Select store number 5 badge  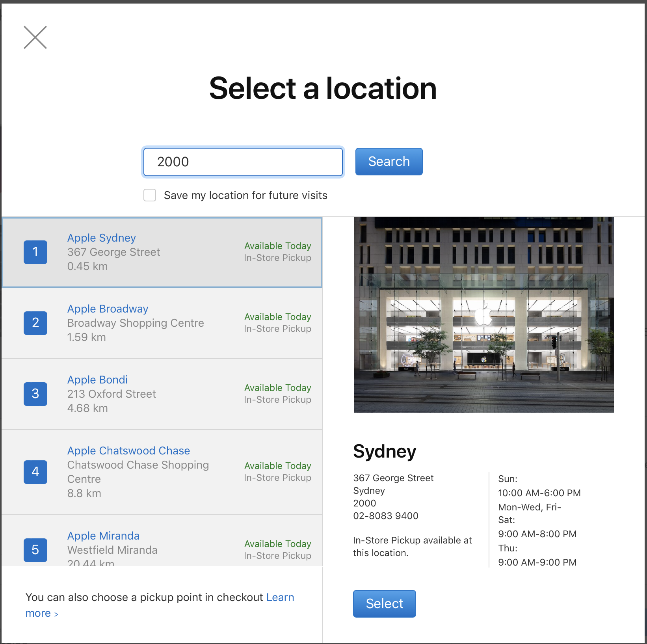point(35,550)
